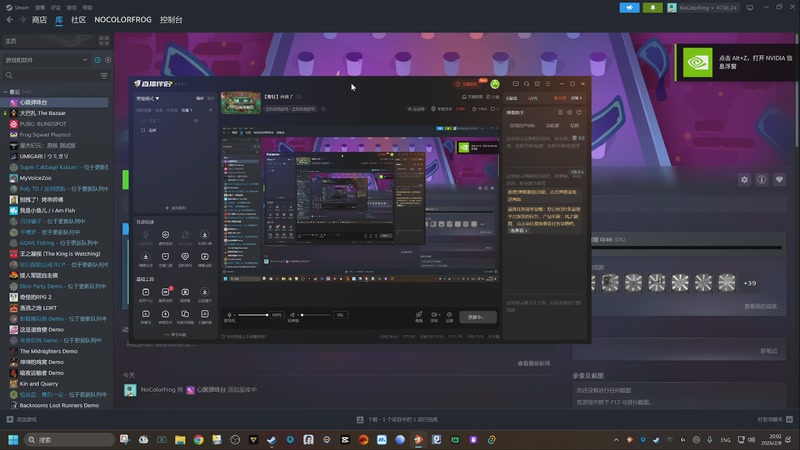Open the Steam notifications bell
The height and width of the screenshot is (450, 800).
(653, 8)
